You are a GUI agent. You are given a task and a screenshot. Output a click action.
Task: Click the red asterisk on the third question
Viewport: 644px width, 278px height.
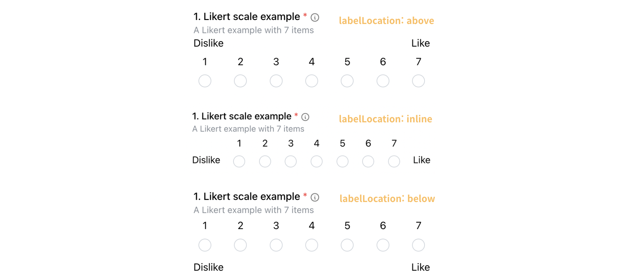point(305,196)
